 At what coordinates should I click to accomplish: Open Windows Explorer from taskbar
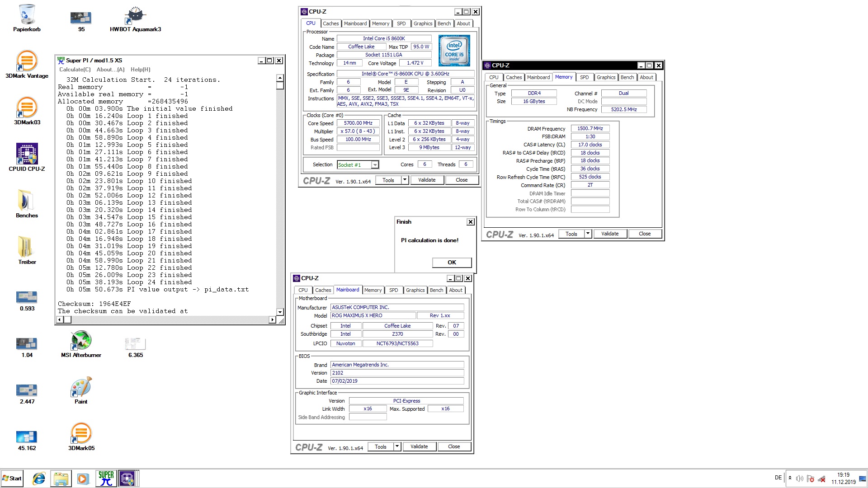click(x=61, y=479)
